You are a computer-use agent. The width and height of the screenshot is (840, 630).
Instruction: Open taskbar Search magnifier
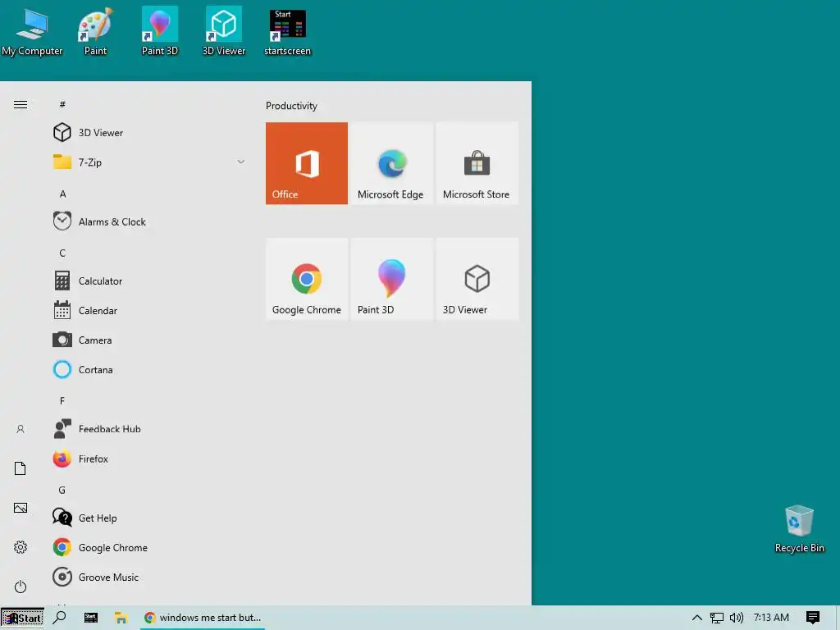point(59,617)
